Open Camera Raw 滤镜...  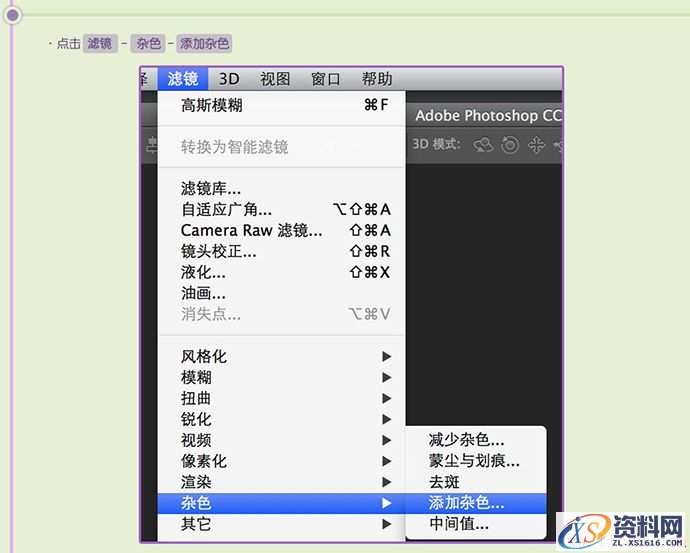click(282, 231)
